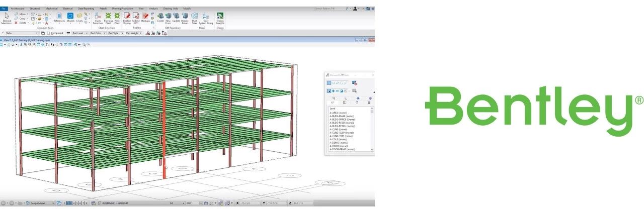The height and width of the screenshot is (214, 644).
Task: Open the Levels tool
Action: (79, 18)
